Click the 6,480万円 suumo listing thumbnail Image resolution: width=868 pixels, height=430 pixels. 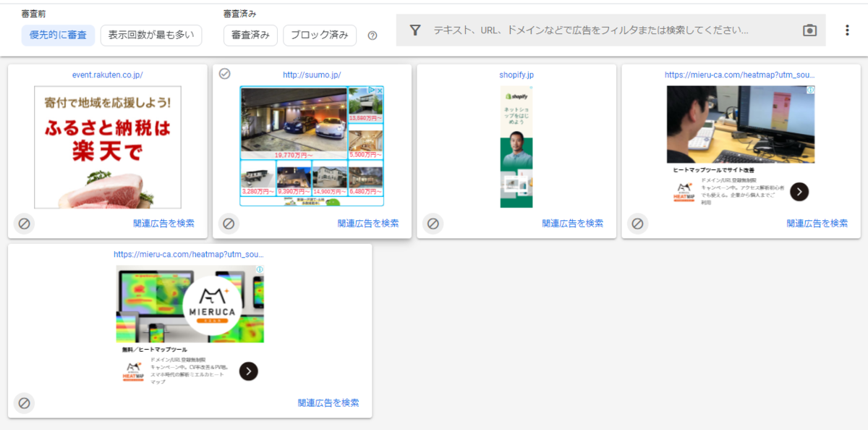point(366,179)
